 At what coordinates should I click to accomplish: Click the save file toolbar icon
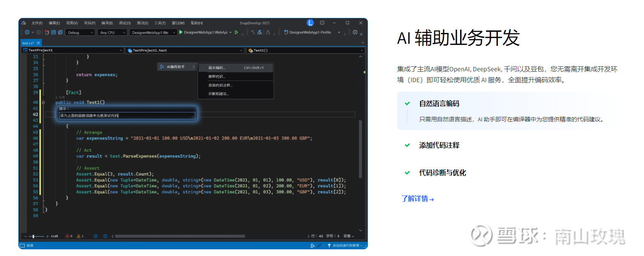pos(53,32)
